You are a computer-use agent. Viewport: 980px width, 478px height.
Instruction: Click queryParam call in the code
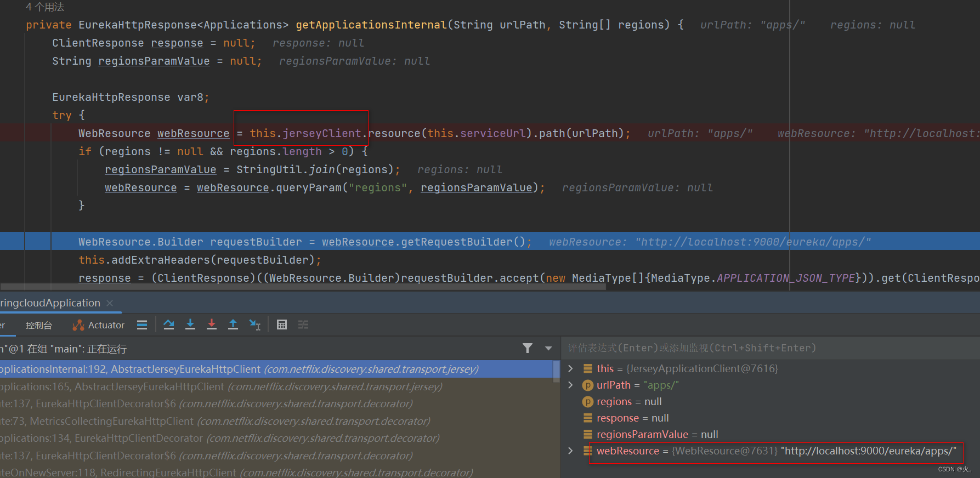pos(309,187)
